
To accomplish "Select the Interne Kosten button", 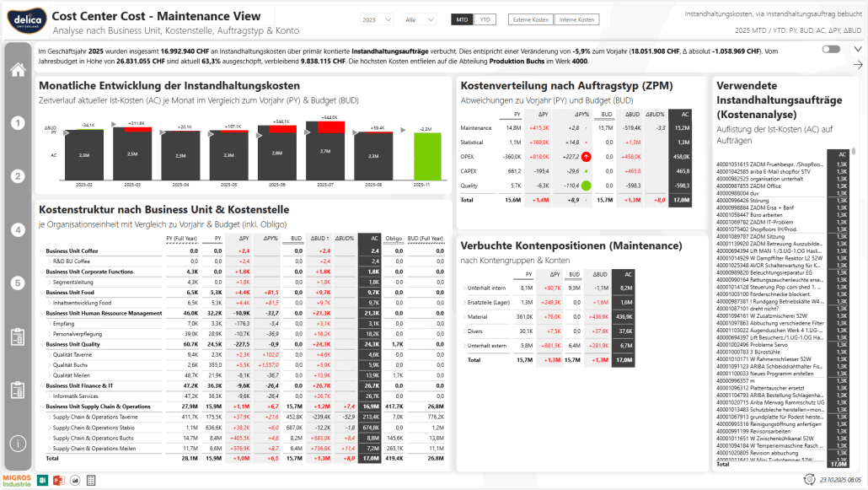I will [x=576, y=19].
